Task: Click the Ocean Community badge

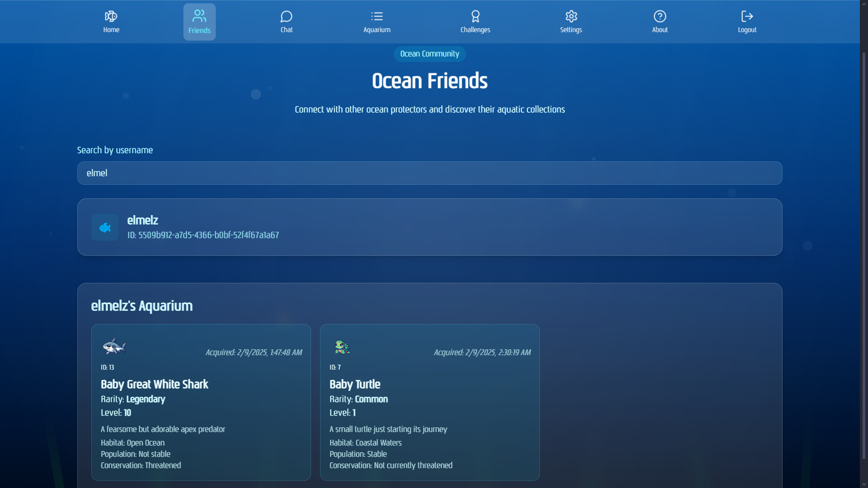Action: (x=429, y=54)
